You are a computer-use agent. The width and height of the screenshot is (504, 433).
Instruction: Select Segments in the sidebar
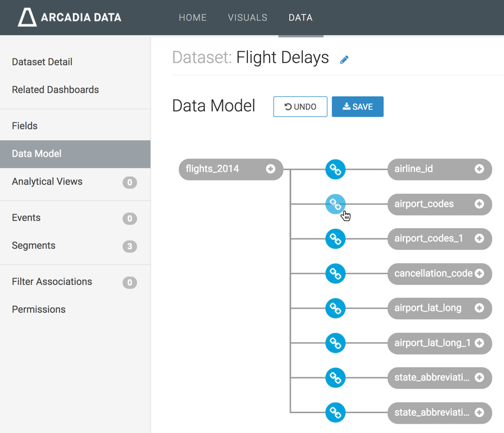click(33, 245)
